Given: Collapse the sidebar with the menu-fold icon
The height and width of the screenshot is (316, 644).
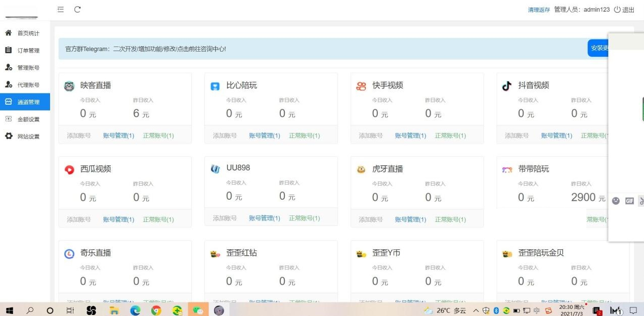Looking at the screenshot, I should [x=61, y=10].
